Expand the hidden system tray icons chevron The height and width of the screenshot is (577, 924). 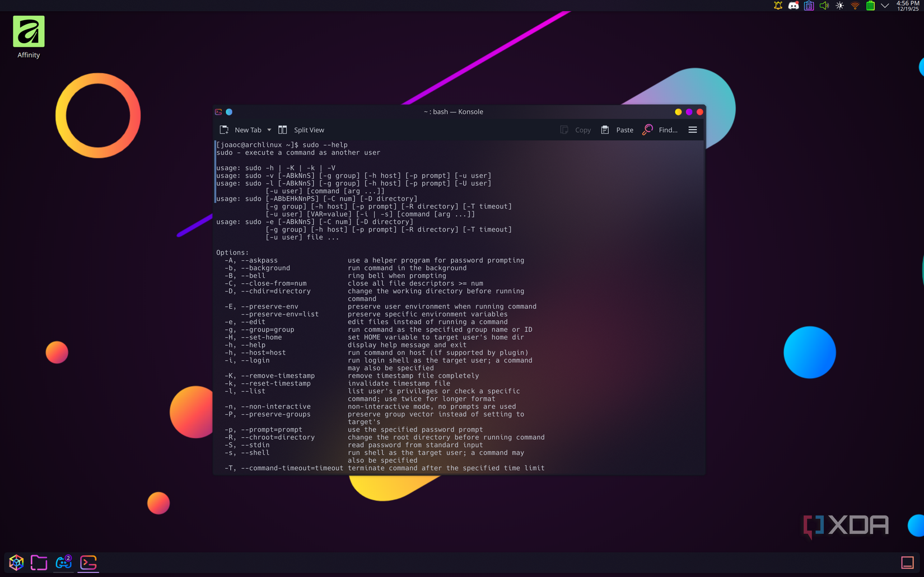885,6
